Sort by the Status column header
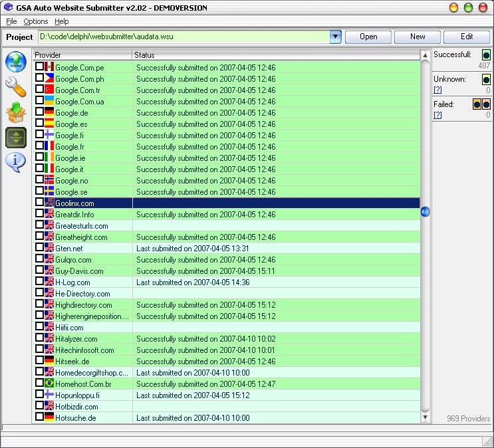 [x=276, y=55]
